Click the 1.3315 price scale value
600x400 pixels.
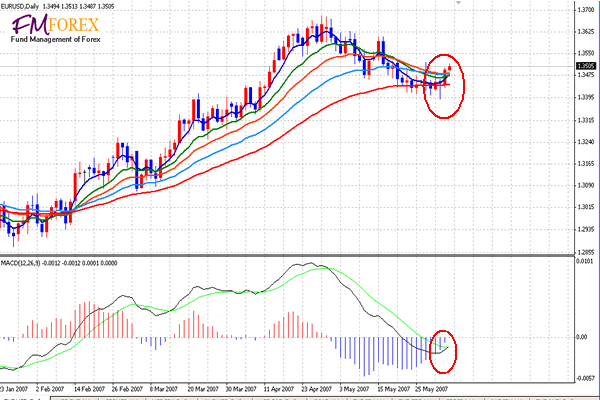point(586,120)
